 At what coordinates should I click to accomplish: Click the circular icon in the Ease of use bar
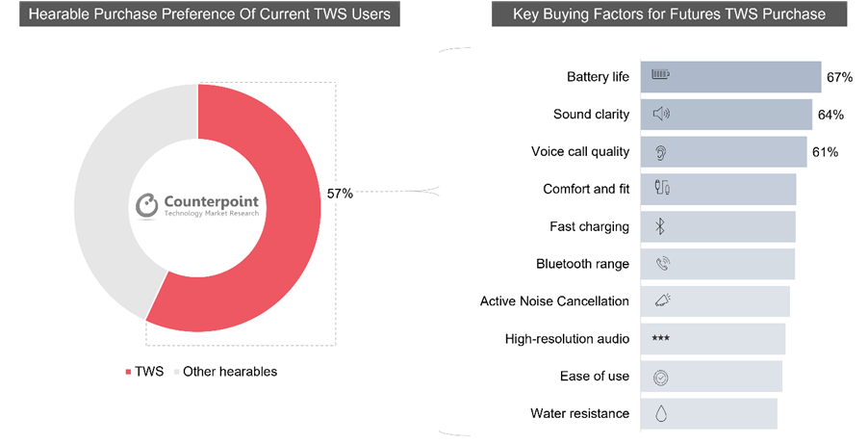pos(661,377)
